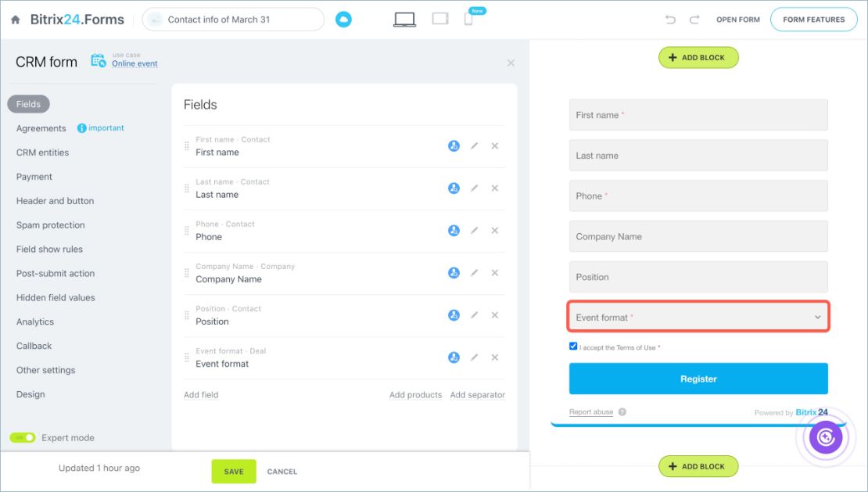Open CRM settings icon for Event format field
Screen dimensions: 868x492
pos(454,357)
